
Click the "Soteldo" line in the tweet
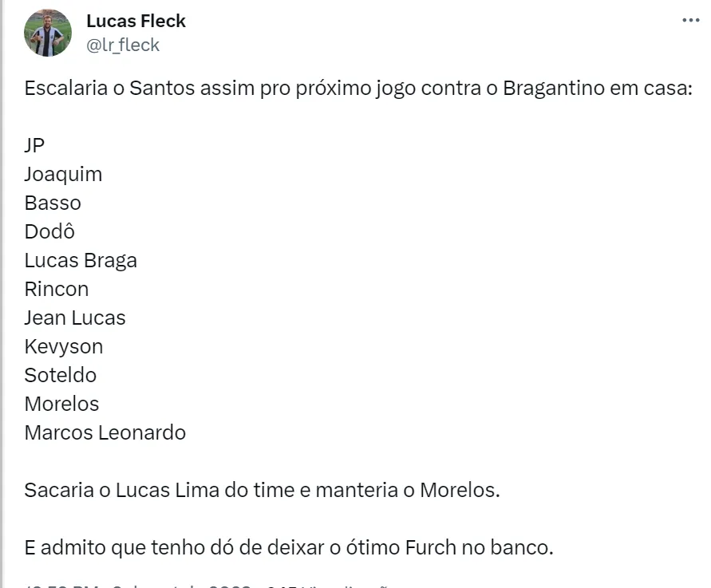pyautogui.click(x=61, y=375)
